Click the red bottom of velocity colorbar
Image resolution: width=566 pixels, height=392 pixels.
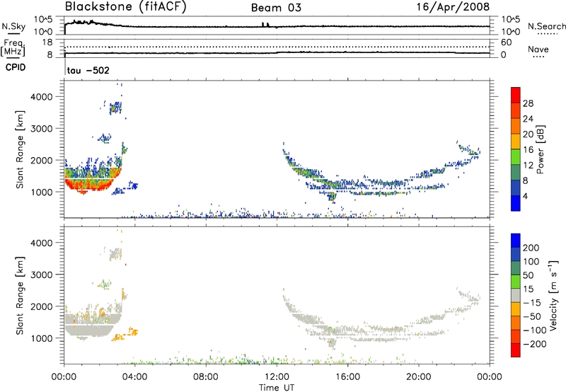pos(516,350)
